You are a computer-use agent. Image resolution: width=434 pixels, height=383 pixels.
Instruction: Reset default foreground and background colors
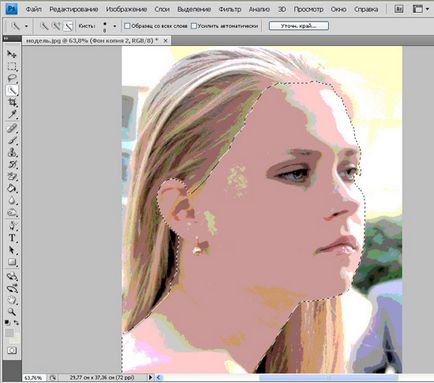click(7, 322)
